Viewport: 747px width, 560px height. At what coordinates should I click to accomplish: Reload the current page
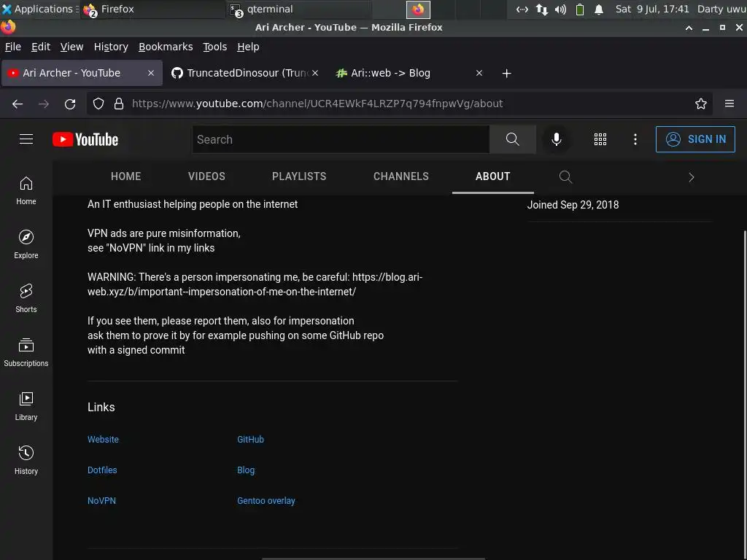click(70, 104)
